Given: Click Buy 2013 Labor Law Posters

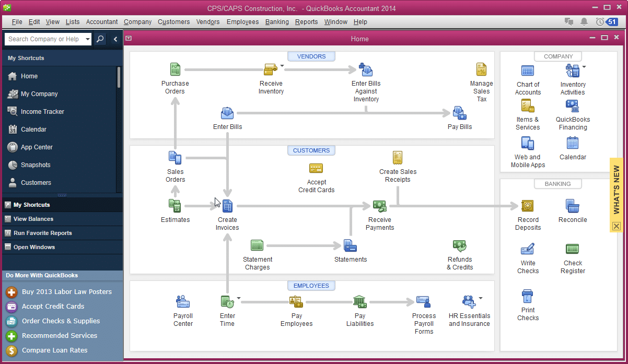Looking at the screenshot, I should pyautogui.click(x=66, y=292).
